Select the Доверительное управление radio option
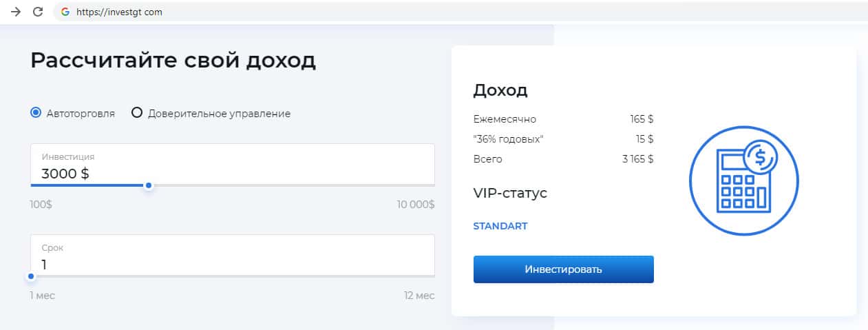868x330 pixels. (x=137, y=113)
